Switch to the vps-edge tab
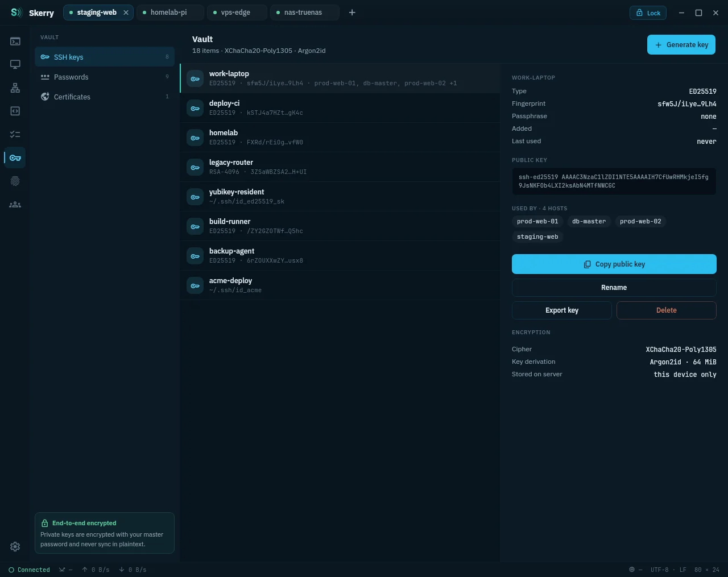Viewport: 728px width, 577px height. click(237, 13)
